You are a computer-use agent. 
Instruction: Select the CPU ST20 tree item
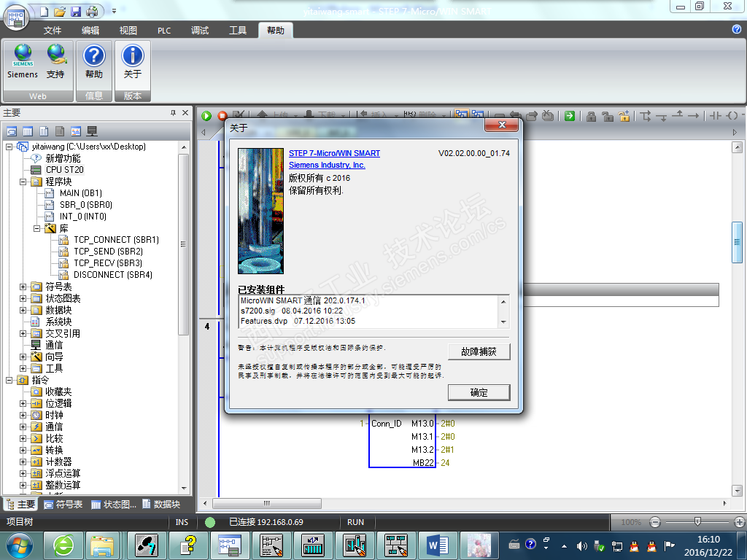(64, 170)
